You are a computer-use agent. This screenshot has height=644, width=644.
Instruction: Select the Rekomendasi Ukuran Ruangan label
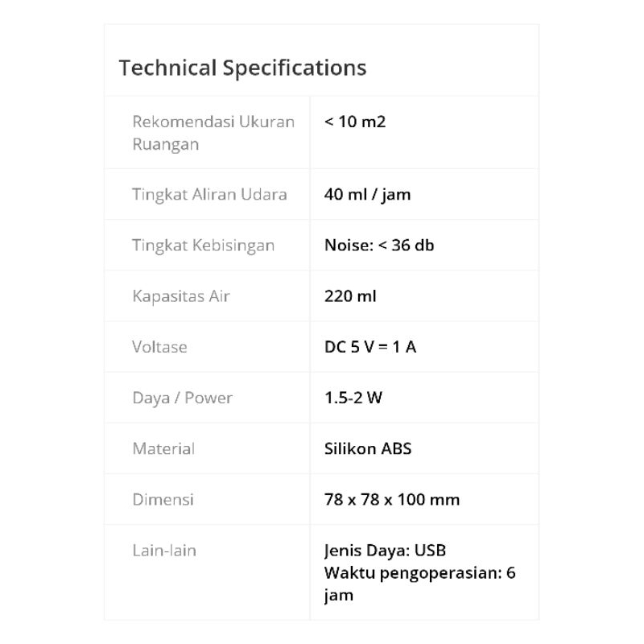[x=213, y=133]
